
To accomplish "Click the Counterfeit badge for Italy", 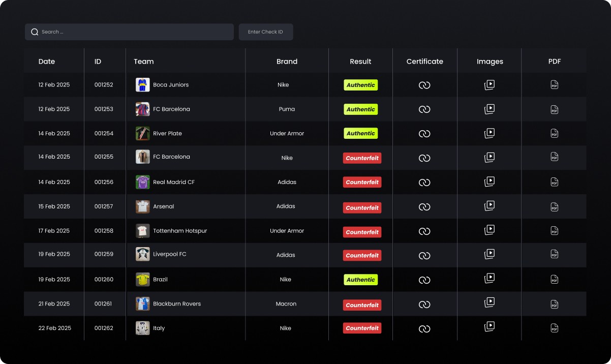I will coord(362,328).
